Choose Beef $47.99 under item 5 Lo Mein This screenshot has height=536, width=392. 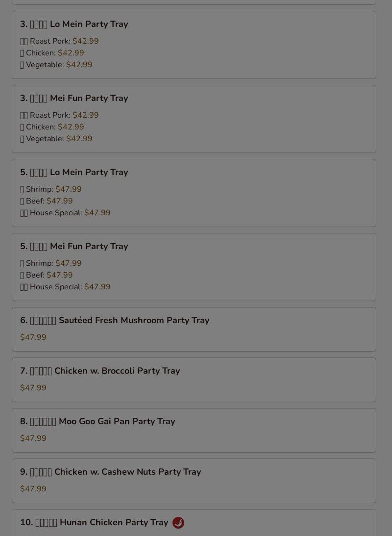47,201
